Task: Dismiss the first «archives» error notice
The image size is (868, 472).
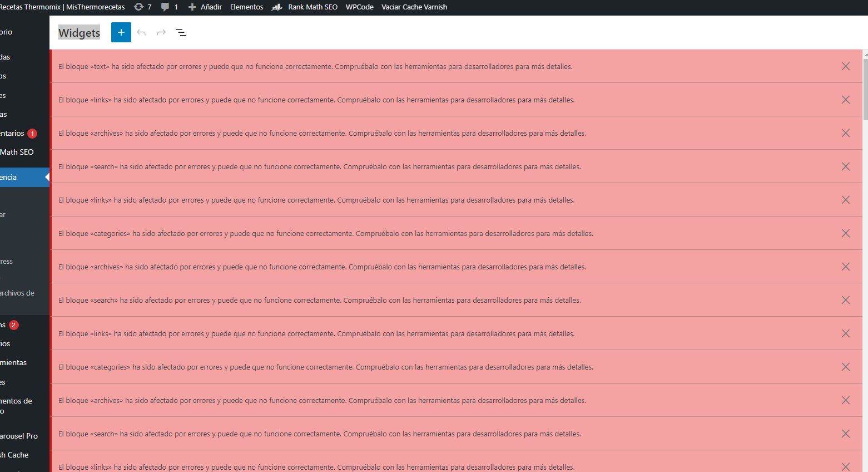Action: coord(846,133)
